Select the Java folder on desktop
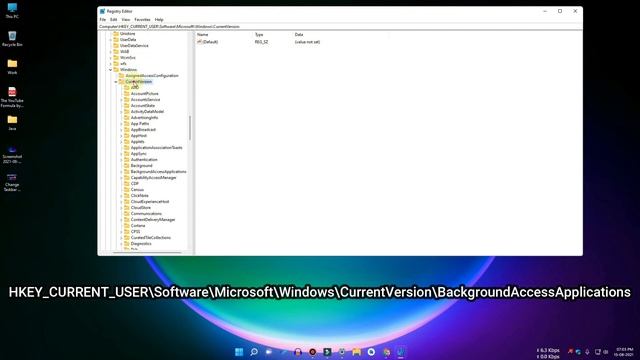The image size is (640, 360). point(12,122)
